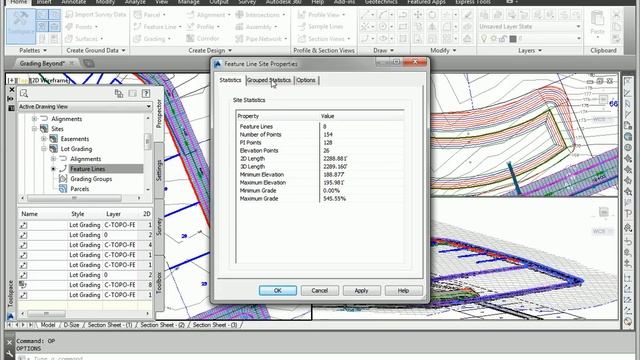Screen dimensions: 640x360
Task: Click the Feature Line create icon
Action: coord(138,27)
